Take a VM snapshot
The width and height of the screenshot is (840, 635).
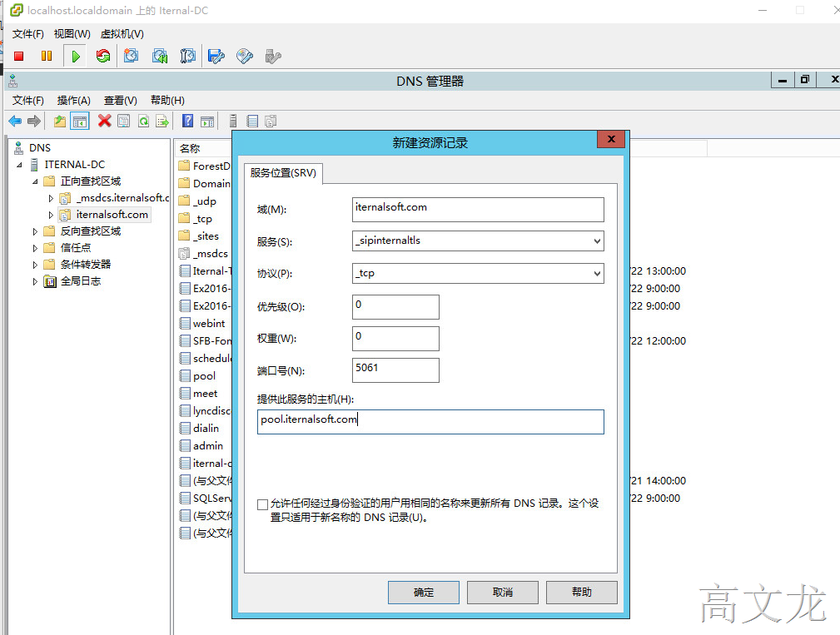tap(131, 56)
